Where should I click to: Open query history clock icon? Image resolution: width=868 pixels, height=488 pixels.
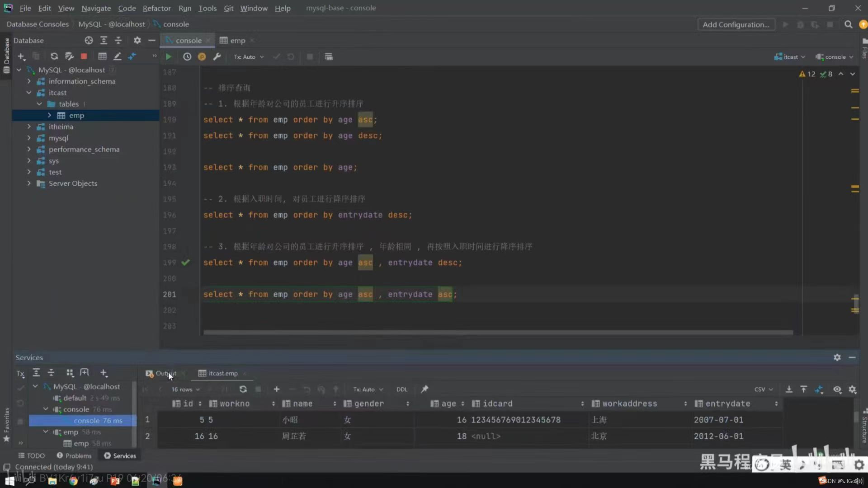coord(187,57)
